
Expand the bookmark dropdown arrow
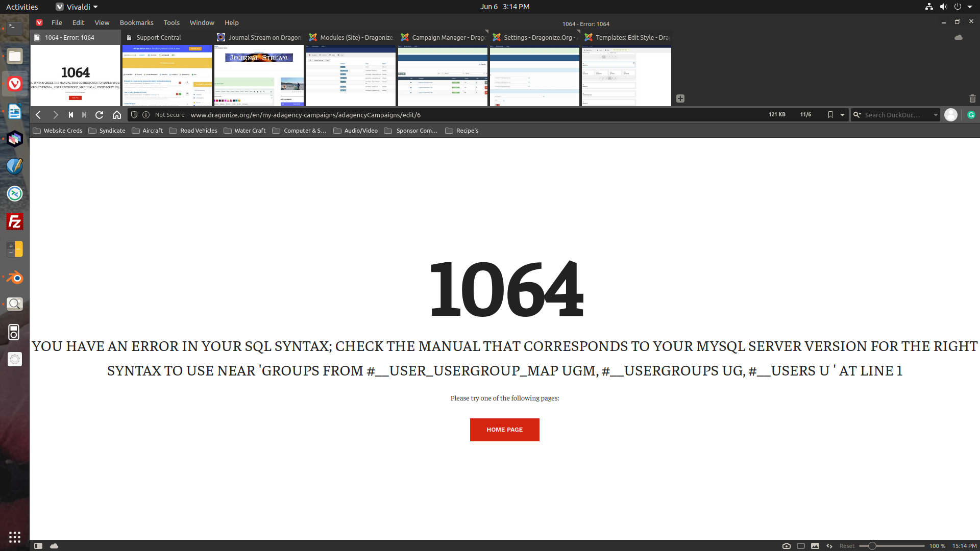click(x=842, y=115)
